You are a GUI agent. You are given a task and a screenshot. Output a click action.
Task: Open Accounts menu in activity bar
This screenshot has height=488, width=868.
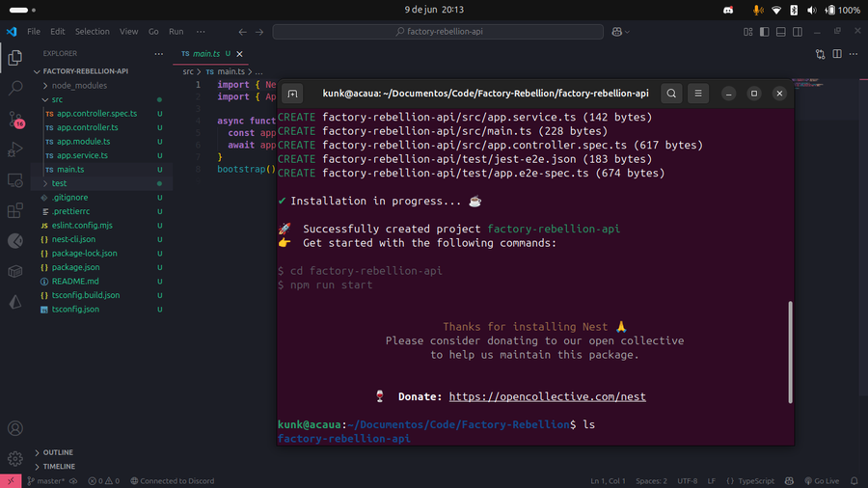(x=14, y=428)
